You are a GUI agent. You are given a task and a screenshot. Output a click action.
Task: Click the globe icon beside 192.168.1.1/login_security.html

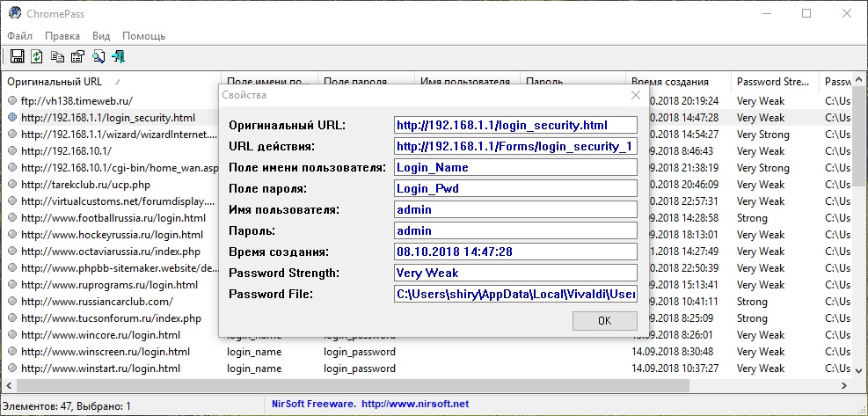tap(13, 118)
